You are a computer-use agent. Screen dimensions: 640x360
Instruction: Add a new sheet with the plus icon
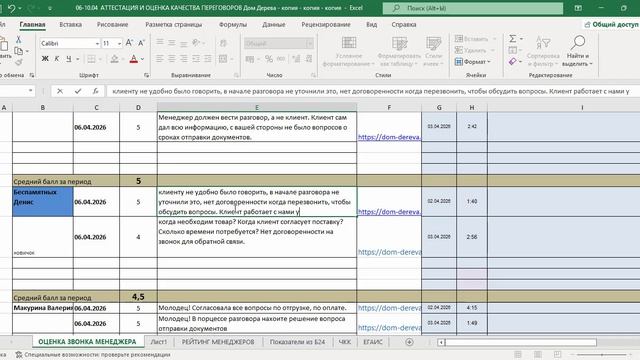[x=409, y=342]
